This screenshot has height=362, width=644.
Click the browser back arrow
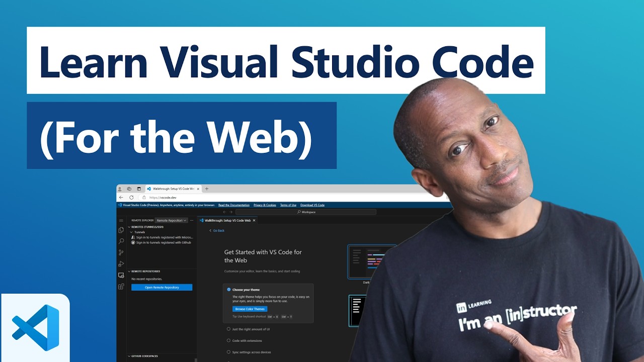[x=121, y=198]
